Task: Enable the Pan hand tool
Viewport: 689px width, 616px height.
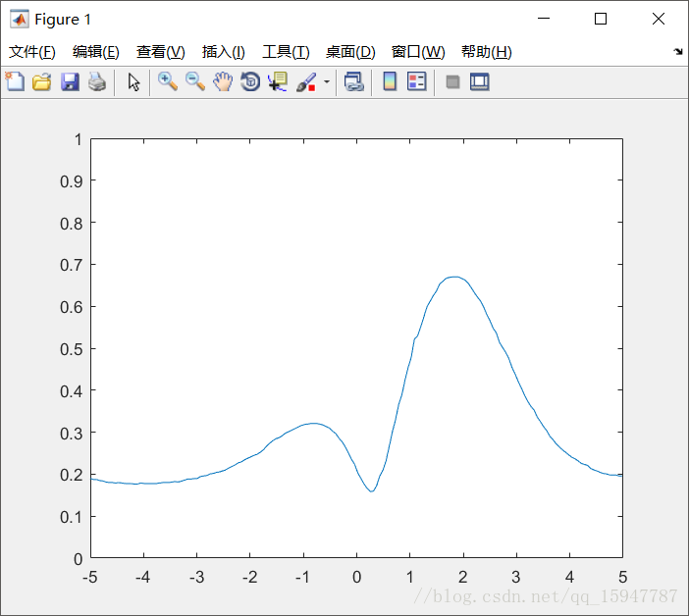Action: click(223, 82)
